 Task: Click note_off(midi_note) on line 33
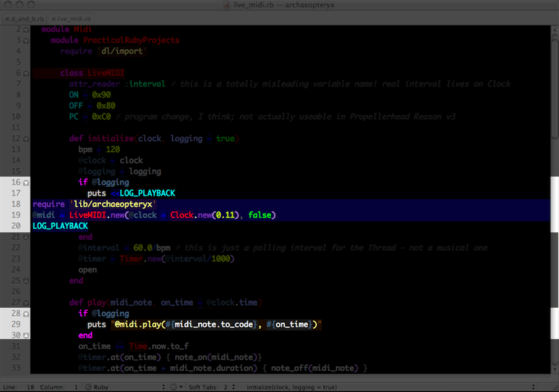(314, 368)
